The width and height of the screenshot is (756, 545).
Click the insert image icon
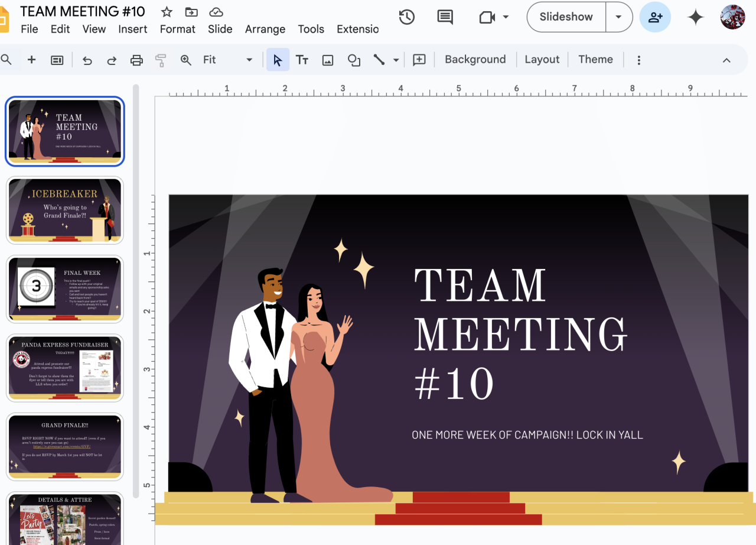[328, 60]
